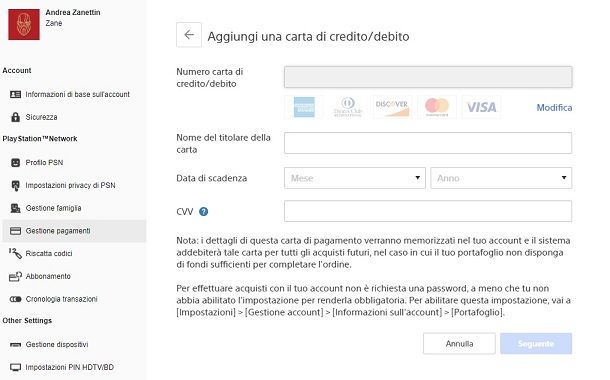The height and width of the screenshot is (380, 610).
Task: Click the PlayStation Network heading
Action: coord(40,139)
